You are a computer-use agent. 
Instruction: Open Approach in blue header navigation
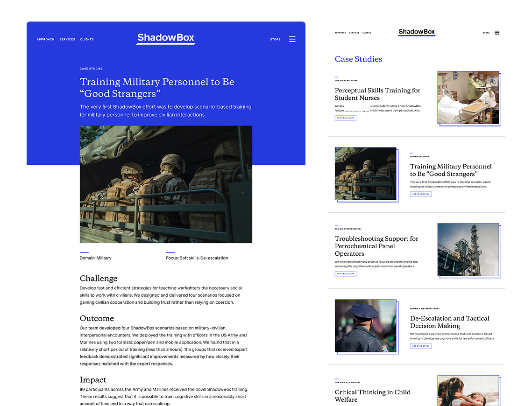45,39
